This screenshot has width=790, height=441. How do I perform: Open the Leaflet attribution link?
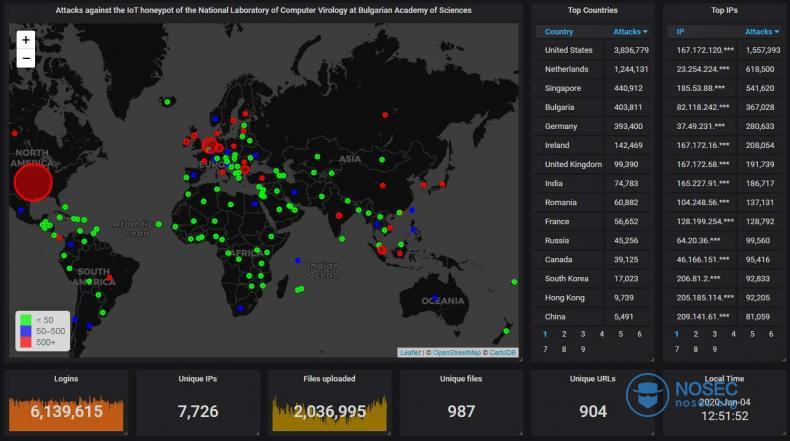(410, 352)
